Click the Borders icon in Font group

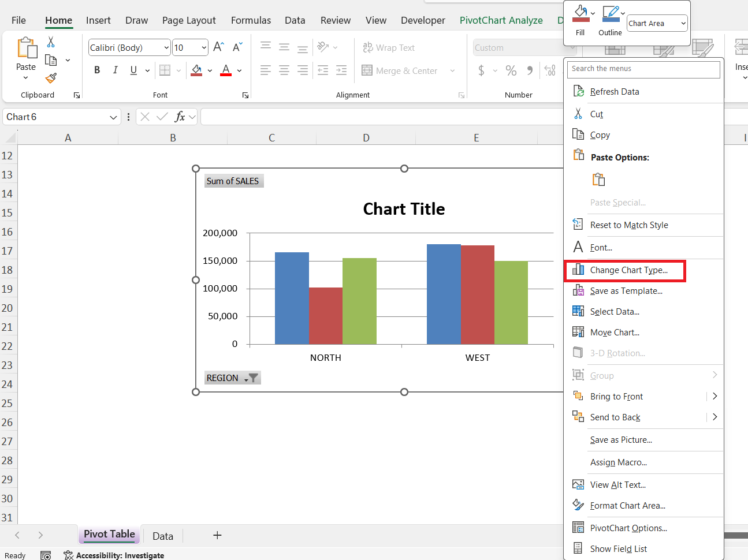click(x=165, y=70)
